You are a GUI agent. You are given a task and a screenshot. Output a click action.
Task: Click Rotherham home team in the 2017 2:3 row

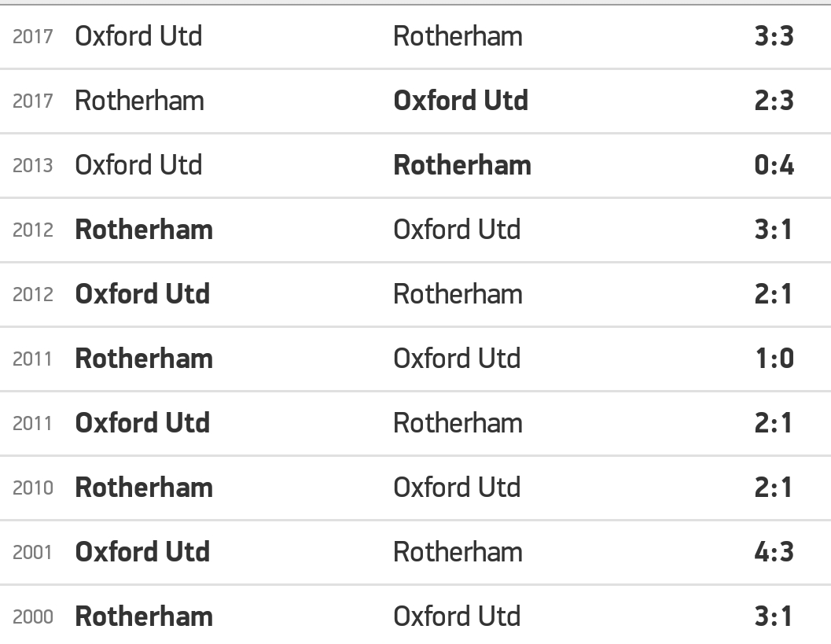coord(139,101)
